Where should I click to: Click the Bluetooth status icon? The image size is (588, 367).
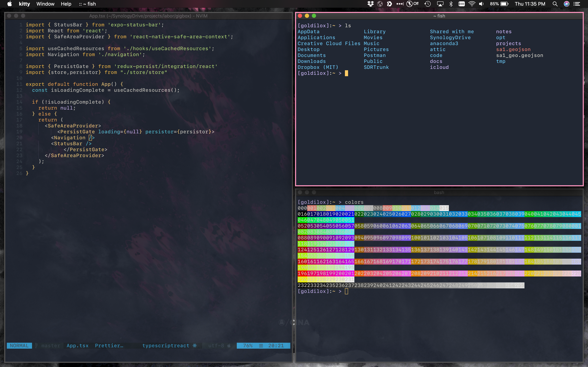[451, 4]
